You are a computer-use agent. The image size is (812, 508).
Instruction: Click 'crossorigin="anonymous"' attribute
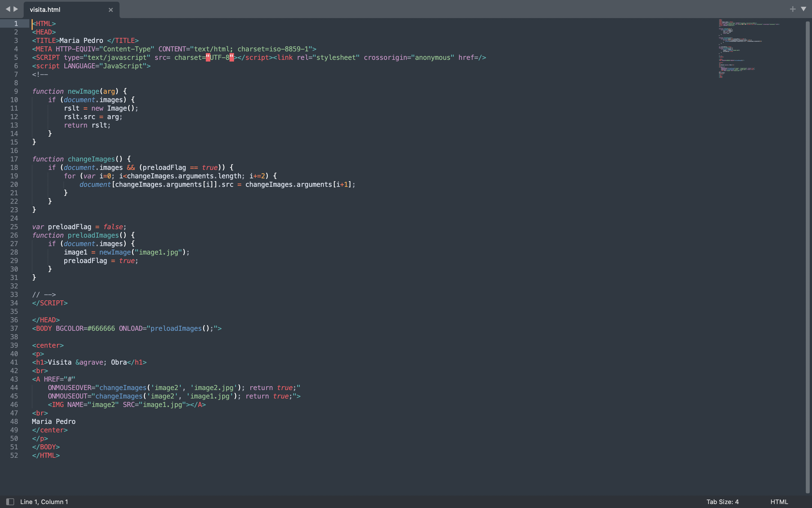coord(409,58)
